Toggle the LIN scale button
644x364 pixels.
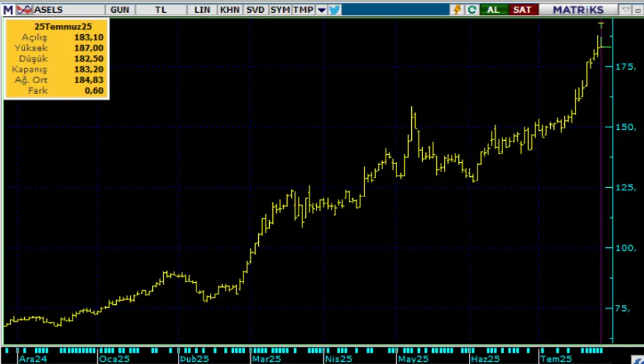202,10
